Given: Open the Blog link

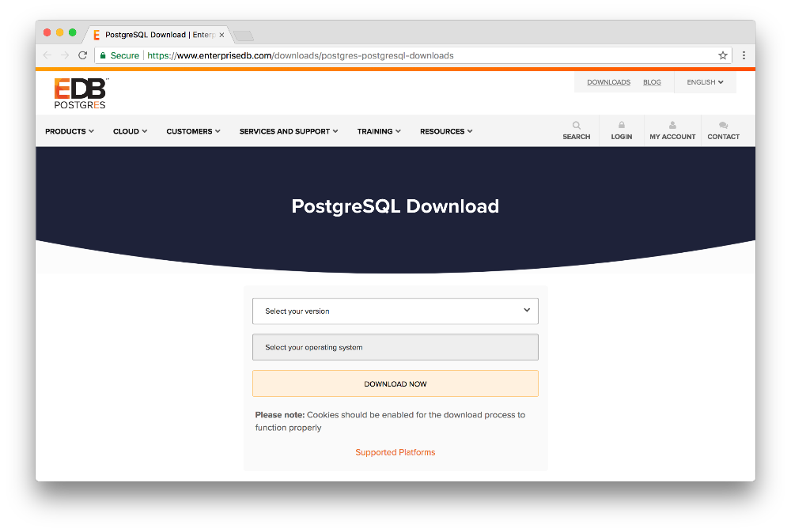Looking at the screenshot, I should pyautogui.click(x=652, y=82).
